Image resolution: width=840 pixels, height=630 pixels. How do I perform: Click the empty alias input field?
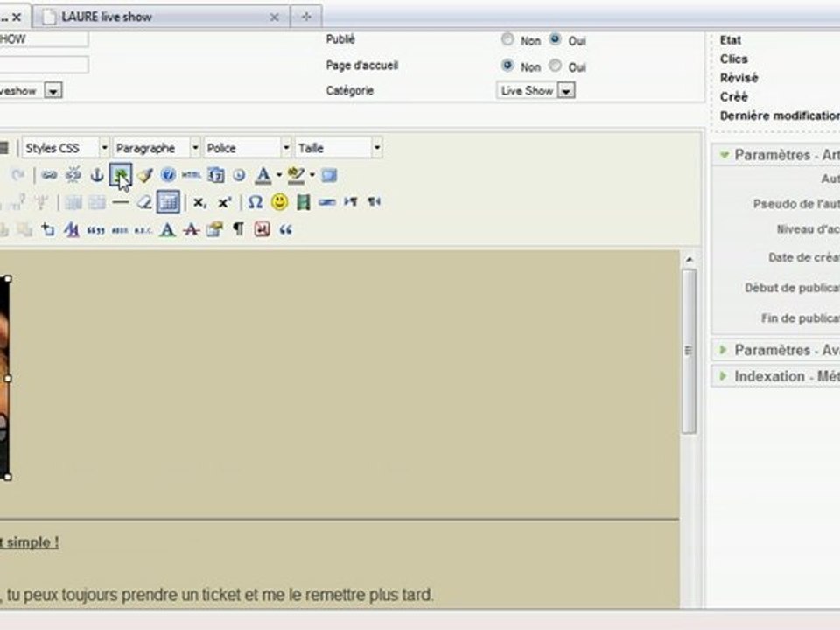(44, 65)
